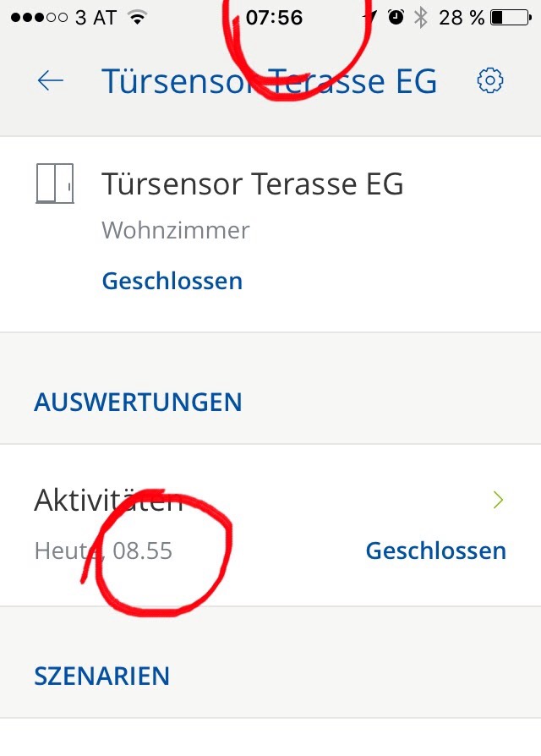
Task: Open the Aktivitäten entry
Action: [108, 501]
